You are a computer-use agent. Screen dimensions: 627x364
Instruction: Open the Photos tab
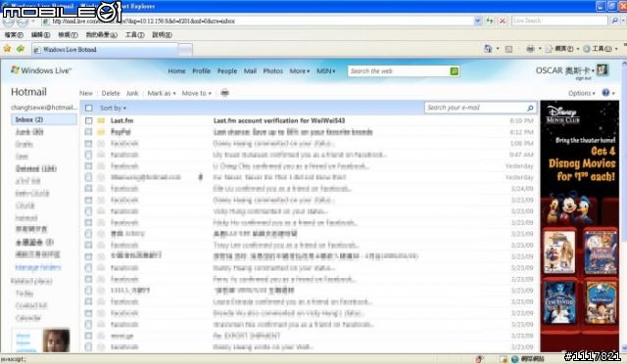coord(272,70)
